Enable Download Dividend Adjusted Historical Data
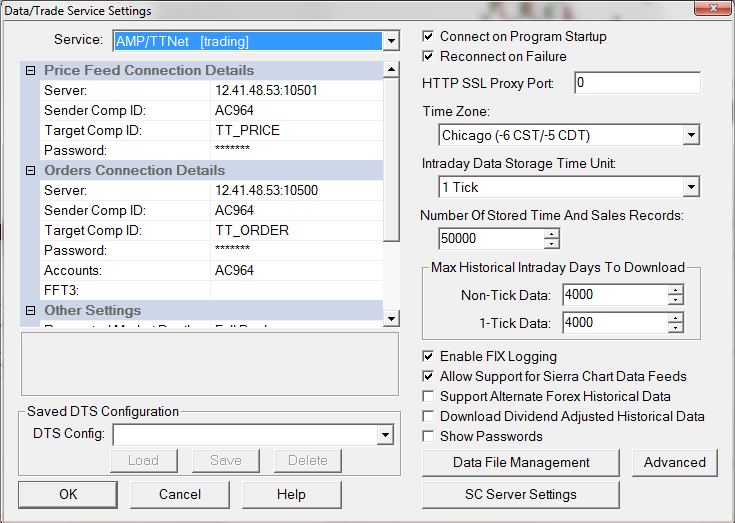The image size is (735, 523). pos(428,417)
